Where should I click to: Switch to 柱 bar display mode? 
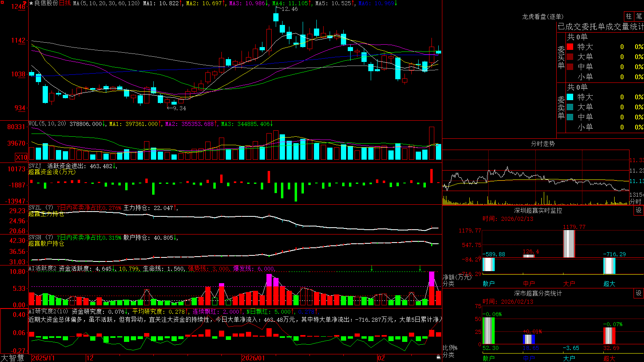click(x=629, y=16)
